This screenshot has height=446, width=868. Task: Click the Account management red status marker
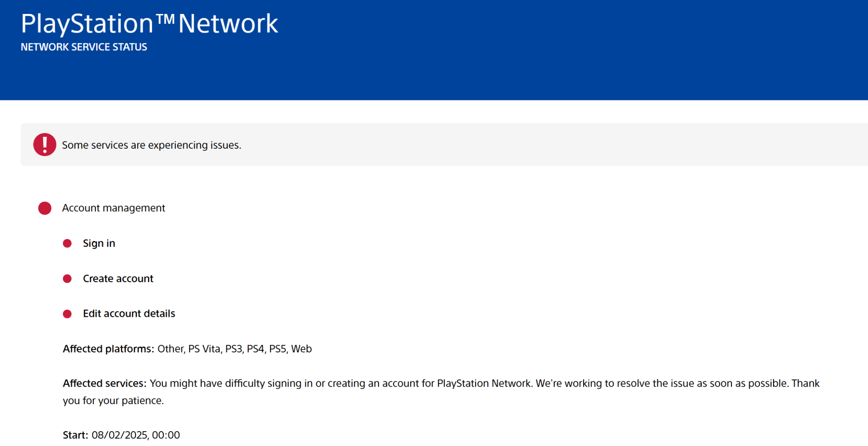[44, 208]
